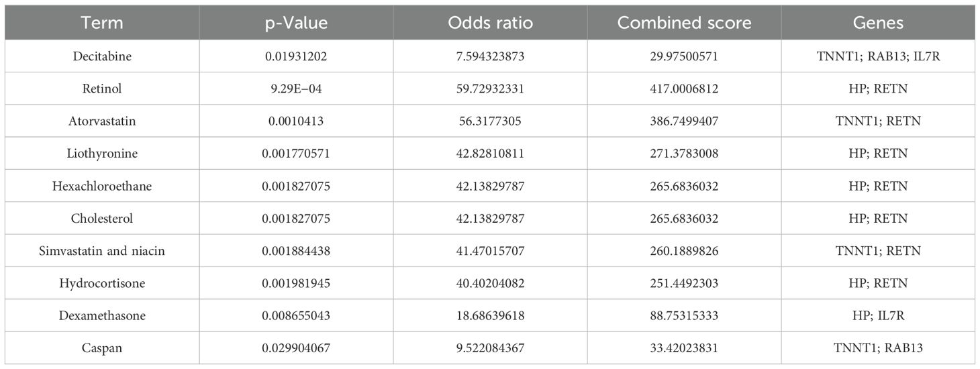Click odds ratio 56.3177305

(x=490, y=121)
